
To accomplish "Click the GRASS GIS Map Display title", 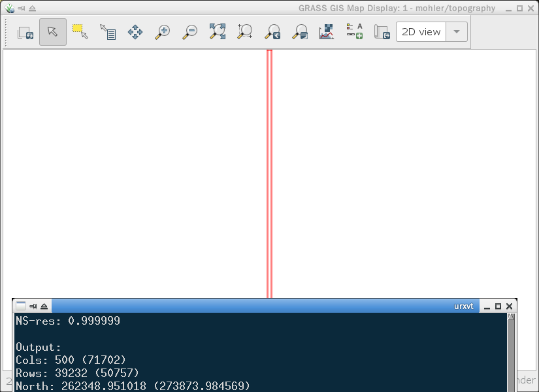I will click(397, 8).
